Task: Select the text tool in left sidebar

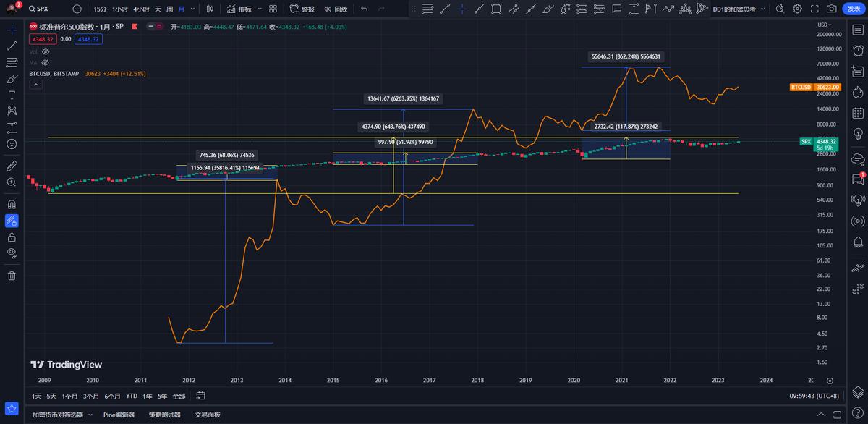Action: (x=12, y=96)
